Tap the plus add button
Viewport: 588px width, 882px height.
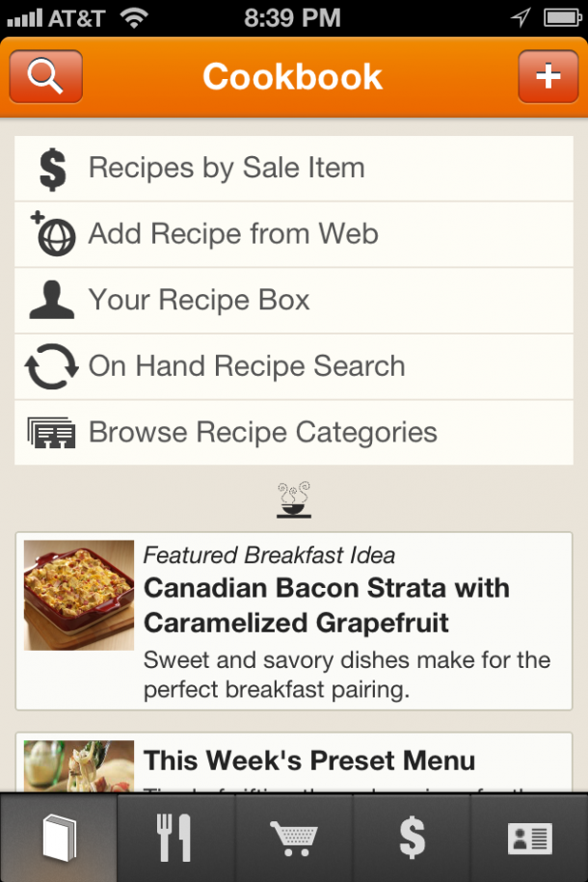548,76
